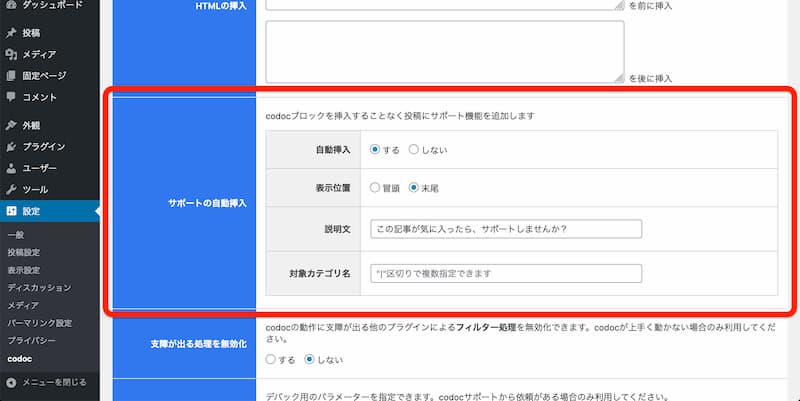Choose 冒頭 for 表示位置
This screenshot has width=800, height=401.
click(375, 188)
